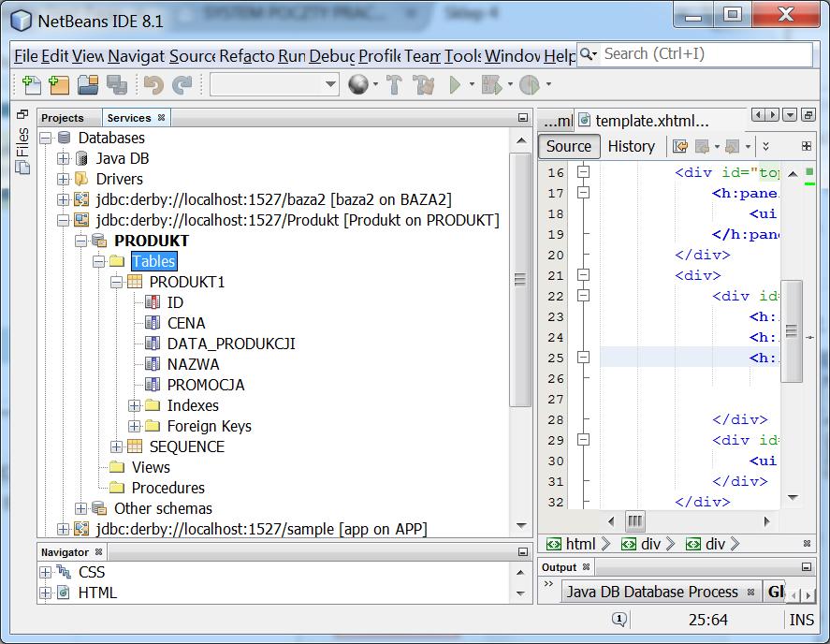Viewport: 830px width, 644px height.
Task: Close the breadcrumb bar
Action: pos(807,543)
